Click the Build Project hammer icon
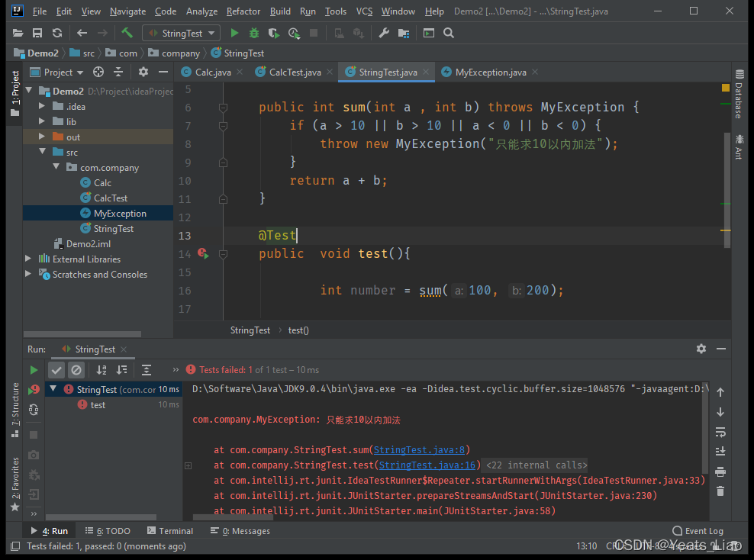Viewport: 754px width, 560px height. (127, 33)
